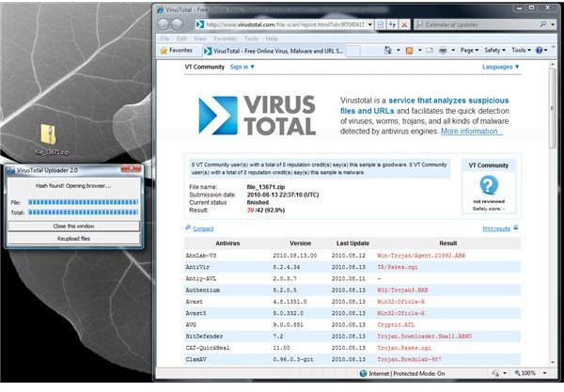
Task: Open the Favorites star button
Action: 177,51
